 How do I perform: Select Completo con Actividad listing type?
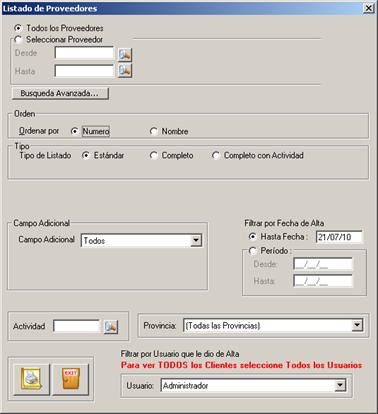pyautogui.click(x=216, y=155)
